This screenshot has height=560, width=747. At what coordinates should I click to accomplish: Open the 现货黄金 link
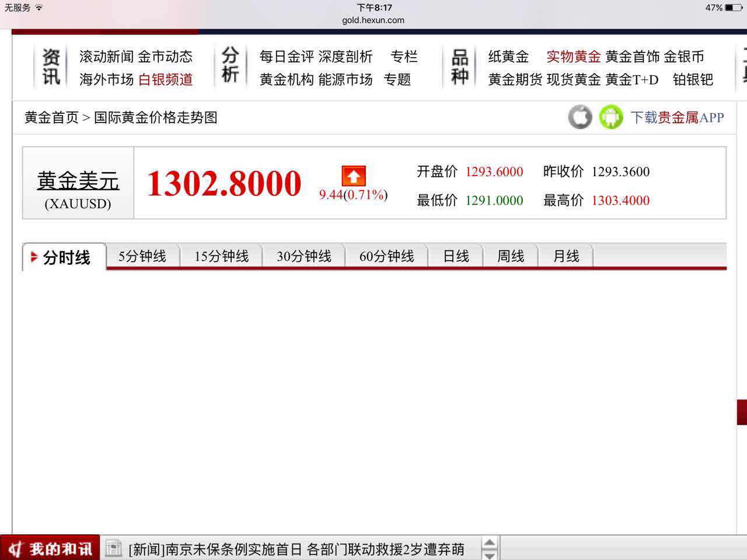click(574, 79)
